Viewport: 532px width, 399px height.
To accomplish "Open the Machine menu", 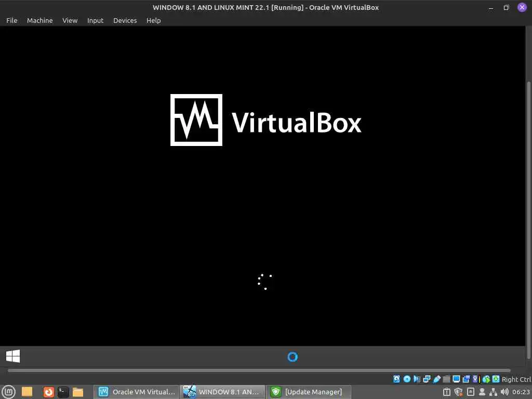I will click(x=39, y=20).
